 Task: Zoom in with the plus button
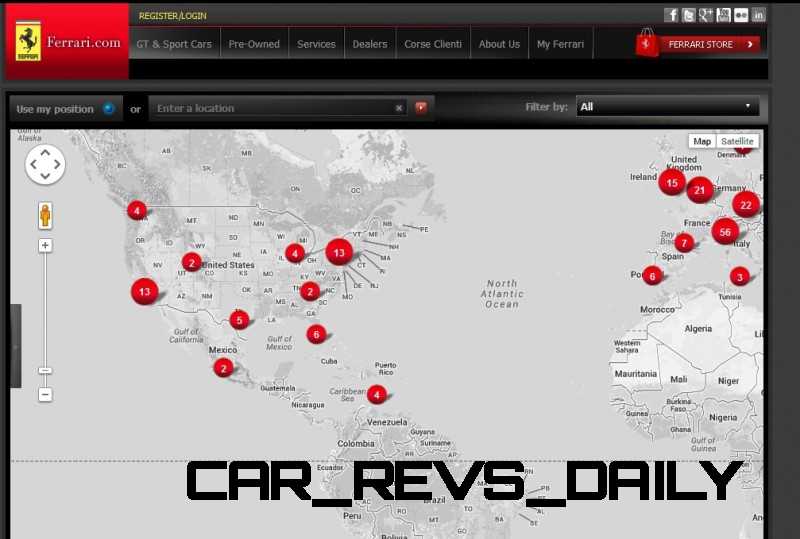pyautogui.click(x=45, y=246)
